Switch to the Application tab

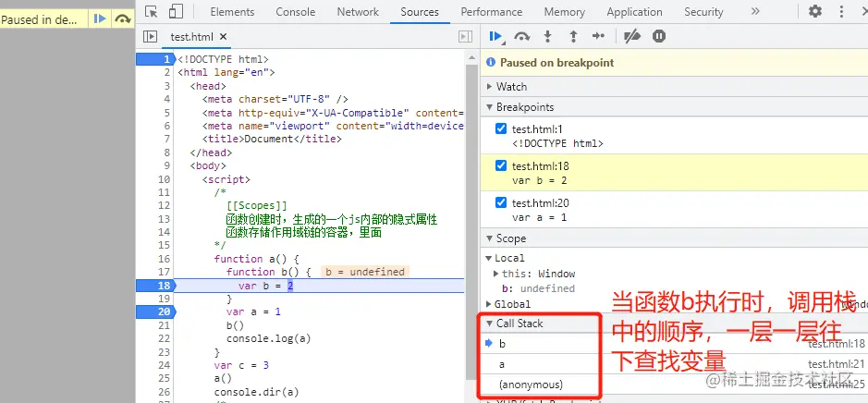tap(634, 12)
